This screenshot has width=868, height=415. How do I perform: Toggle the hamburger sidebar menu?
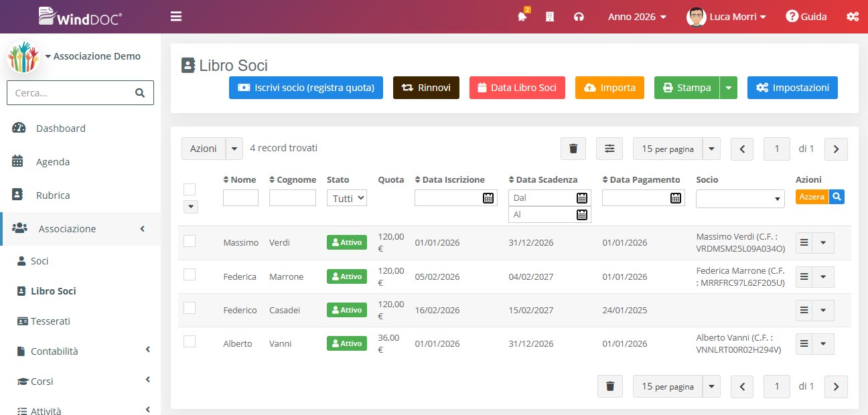[176, 17]
